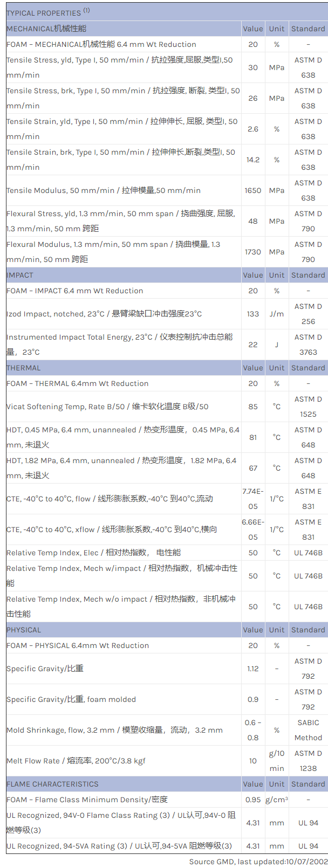Screen dimensions: 328x868
Task: Select the MECHANICAL机械性能 section header
Action: click(46, 29)
